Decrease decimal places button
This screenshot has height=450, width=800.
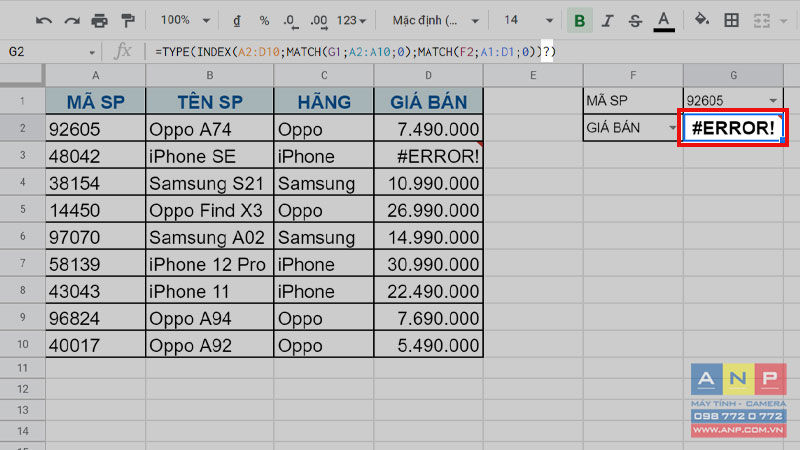tap(290, 21)
